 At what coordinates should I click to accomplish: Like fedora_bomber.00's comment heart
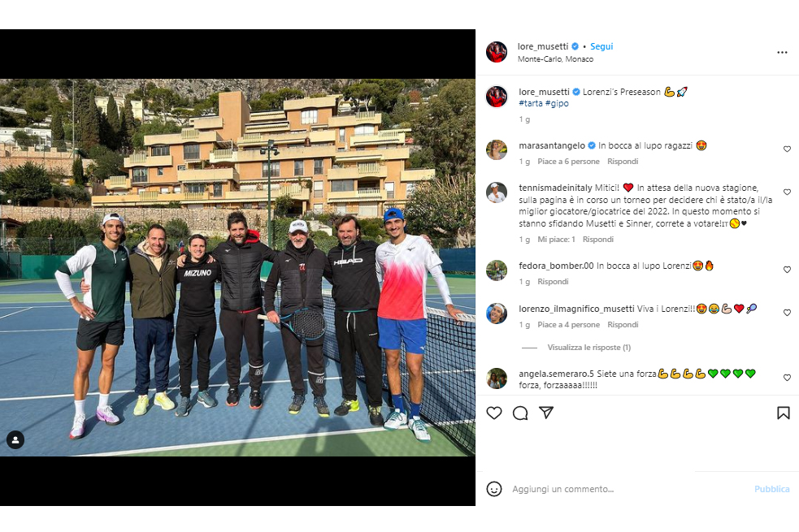coord(787,270)
